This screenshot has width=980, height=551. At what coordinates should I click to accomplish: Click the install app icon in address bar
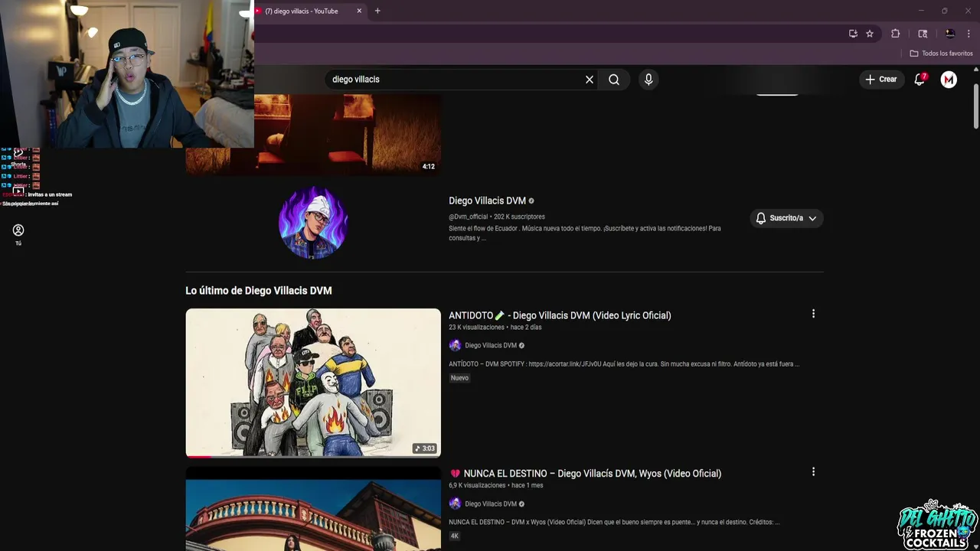[853, 34]
